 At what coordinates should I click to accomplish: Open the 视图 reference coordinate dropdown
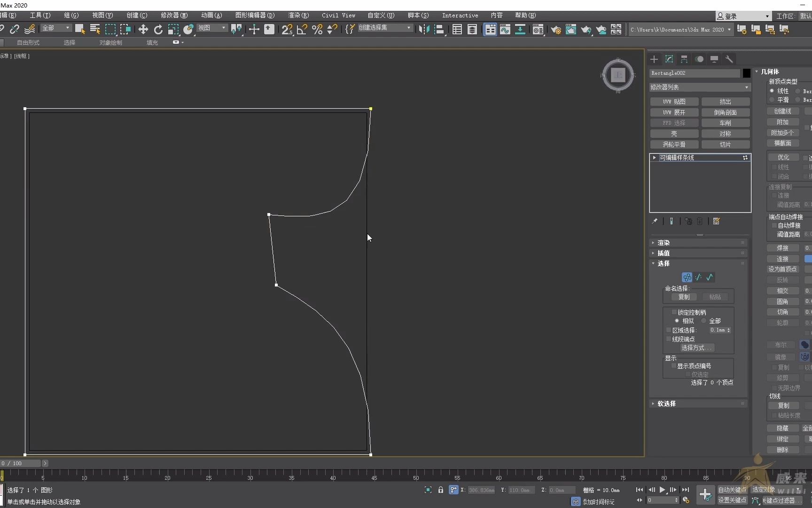click(211, 28)
